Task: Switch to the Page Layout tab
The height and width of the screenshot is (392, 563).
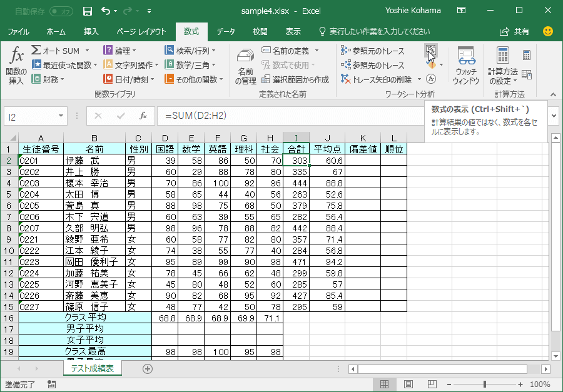Action: (141, 32)
